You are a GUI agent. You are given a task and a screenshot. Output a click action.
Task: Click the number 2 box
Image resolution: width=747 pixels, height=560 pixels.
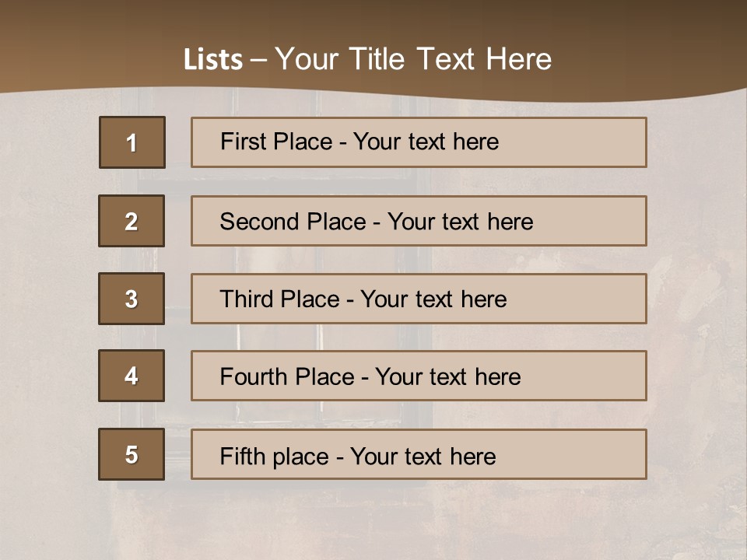132,221
